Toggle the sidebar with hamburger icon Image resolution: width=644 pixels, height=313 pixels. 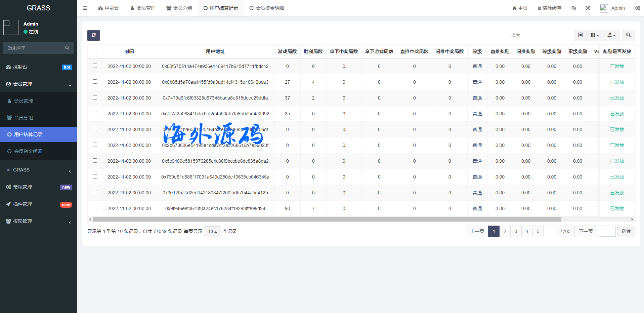85,8
